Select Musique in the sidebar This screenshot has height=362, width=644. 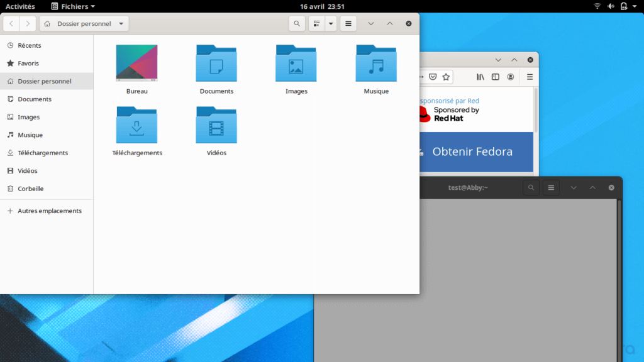[x=47, y=135]
